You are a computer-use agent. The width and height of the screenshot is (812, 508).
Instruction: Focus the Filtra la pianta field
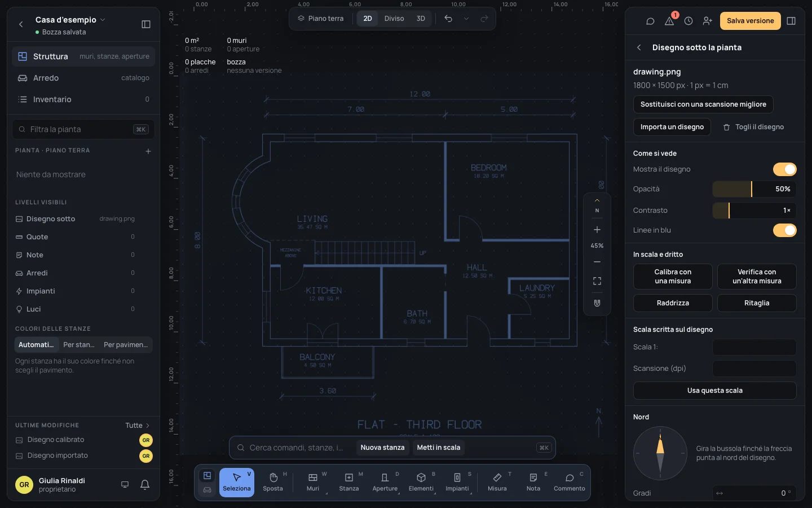tap(83, 129)
